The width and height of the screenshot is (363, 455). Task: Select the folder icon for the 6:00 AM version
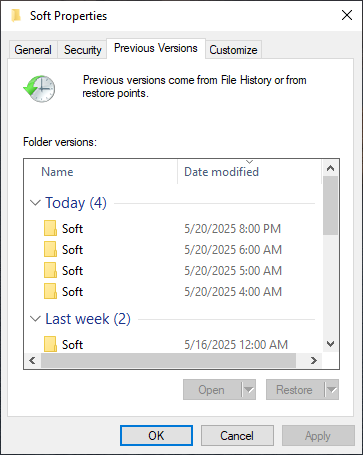(x=50, y=250)
